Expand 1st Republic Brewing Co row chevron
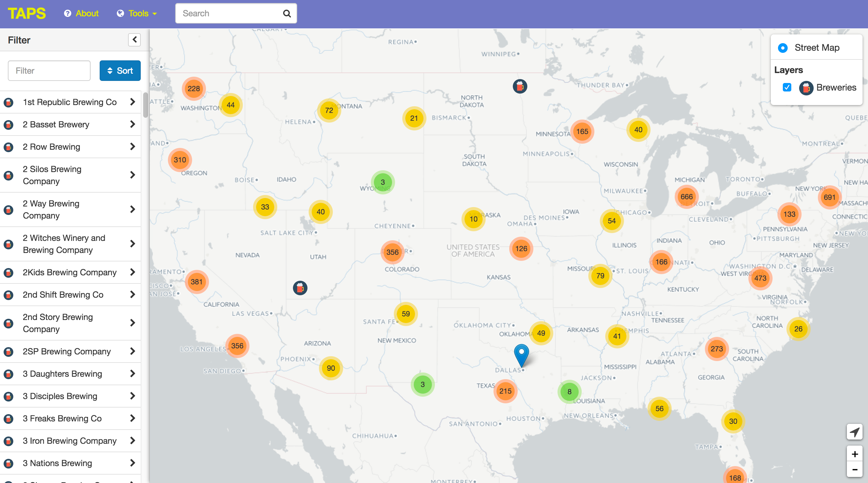 pyautogui.click(x=132, y=102)
